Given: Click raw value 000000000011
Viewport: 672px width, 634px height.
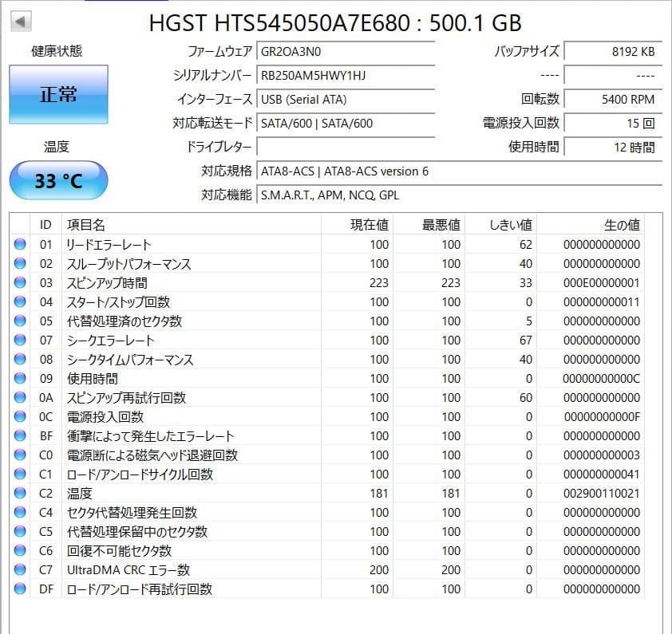Looking at the screenshot, I should coord(601,302).
